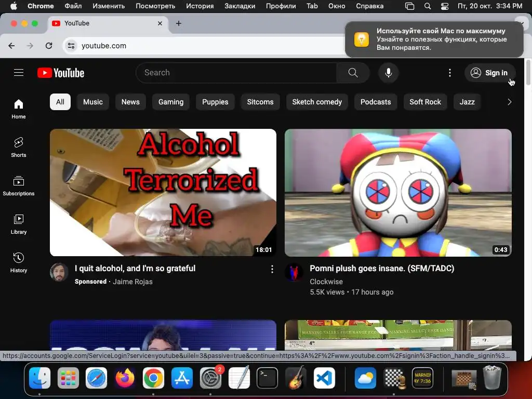Open the Alcohol Terrorized Me video thumbnail
The height and width of the screenshot is (399, 532).
pyautogui.click(x=163, y=192)
